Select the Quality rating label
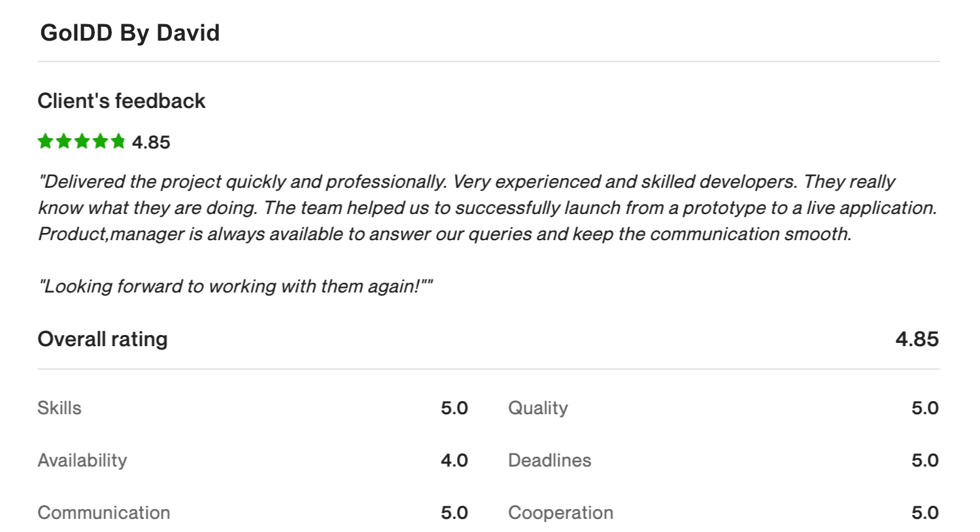This screenshot has height=532, width=980. coord(538,408)
